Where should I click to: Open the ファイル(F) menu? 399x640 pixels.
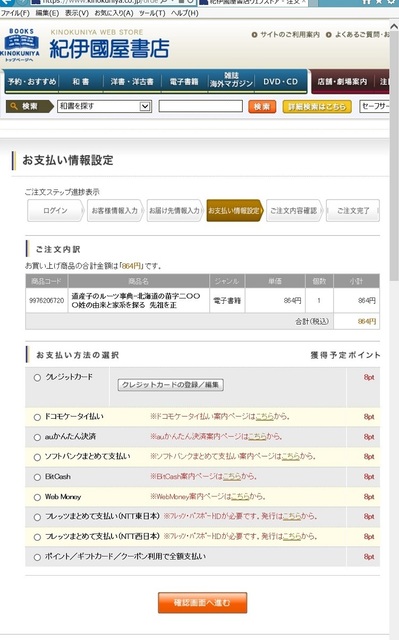15,13
